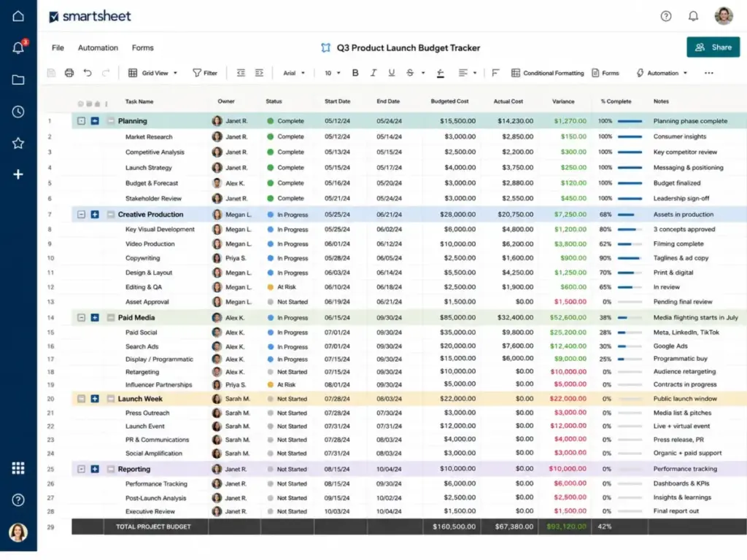The height and width of the screenshot is (560, 747).
Task: Open Recents clock icon in sidebar
Action: click(18, 112)
